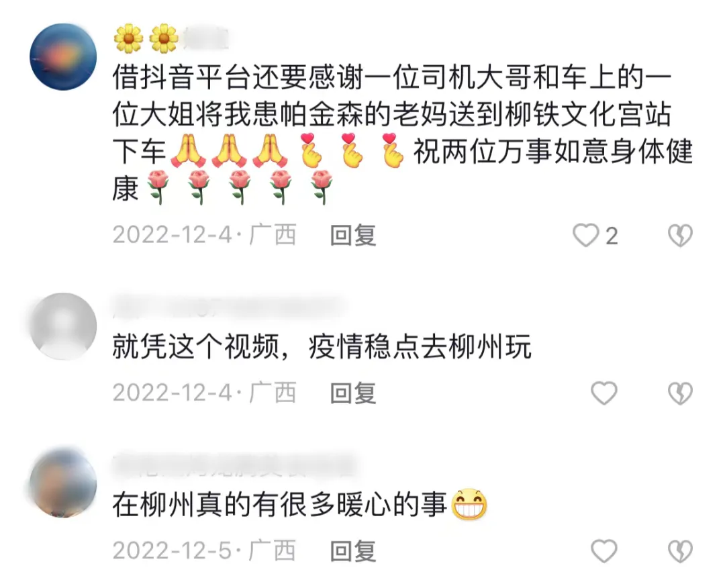The image size is (725, 588).
Task: Open the first commenter's blue avatar
Action: [63, 56]
